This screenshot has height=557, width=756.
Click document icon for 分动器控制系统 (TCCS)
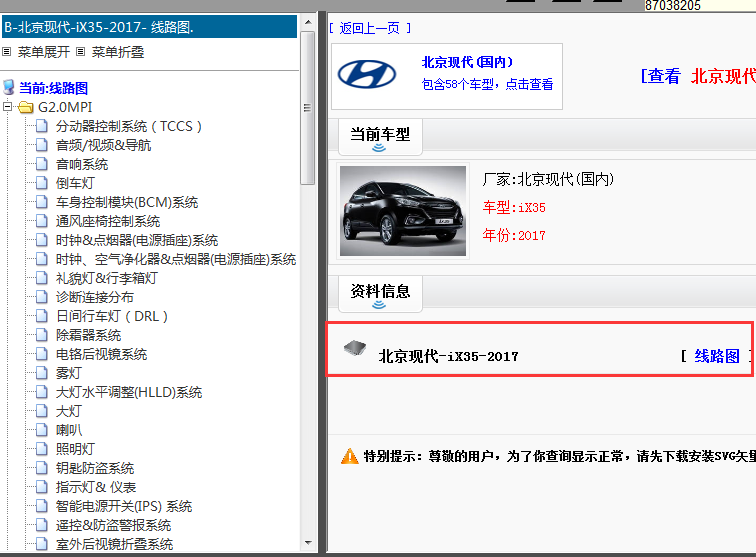(42, 126)
